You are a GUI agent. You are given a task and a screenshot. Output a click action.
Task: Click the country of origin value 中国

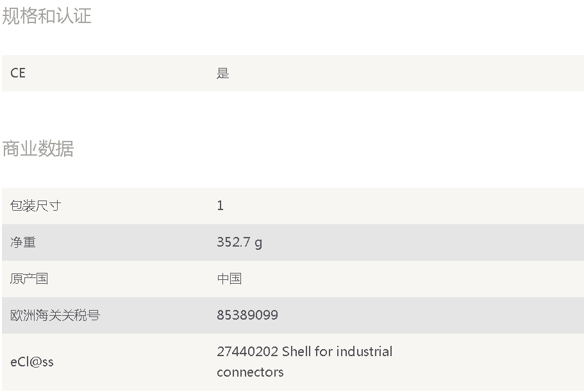(x=229, y=279)
